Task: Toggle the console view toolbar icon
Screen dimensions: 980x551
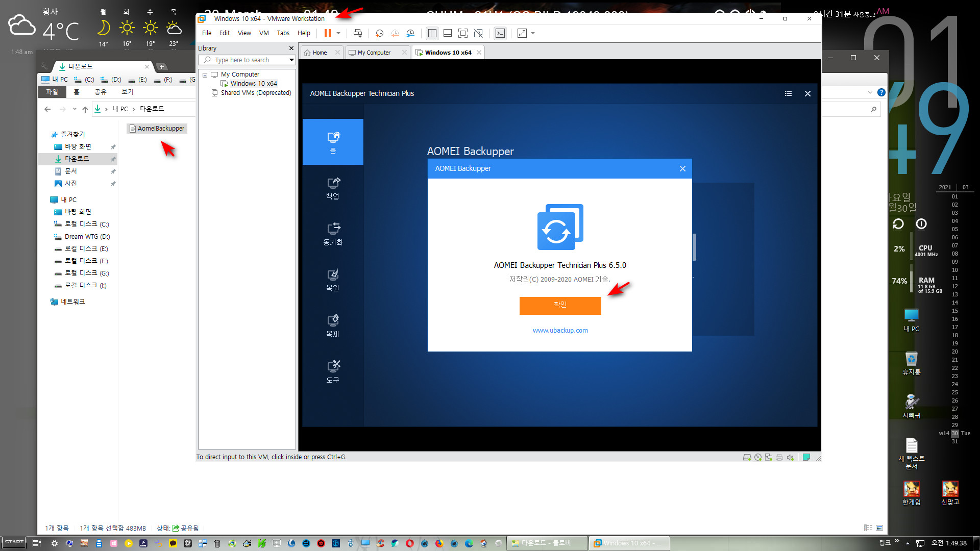Action: pyautogui.click(x=500, y=33)
